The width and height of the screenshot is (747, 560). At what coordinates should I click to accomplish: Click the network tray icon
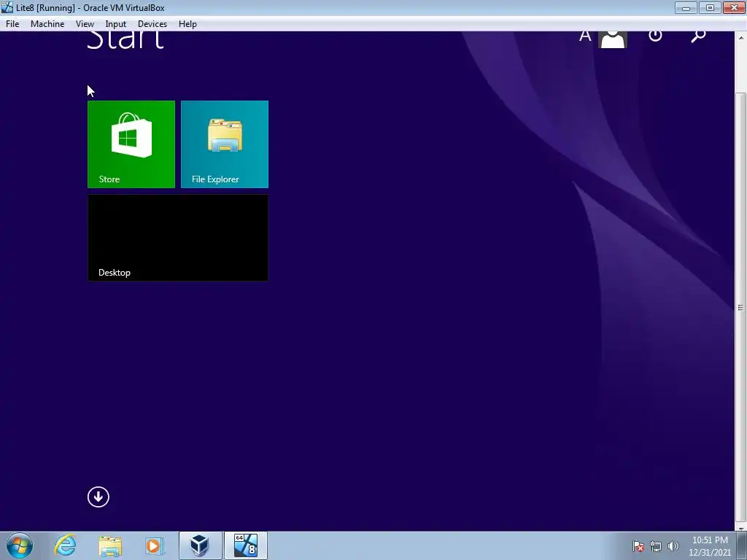[656, 546]
